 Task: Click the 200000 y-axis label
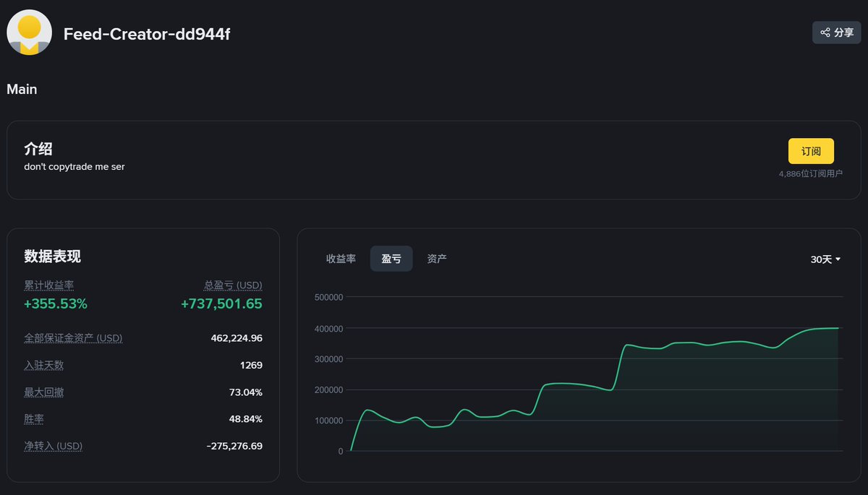(x=329, y=389)
